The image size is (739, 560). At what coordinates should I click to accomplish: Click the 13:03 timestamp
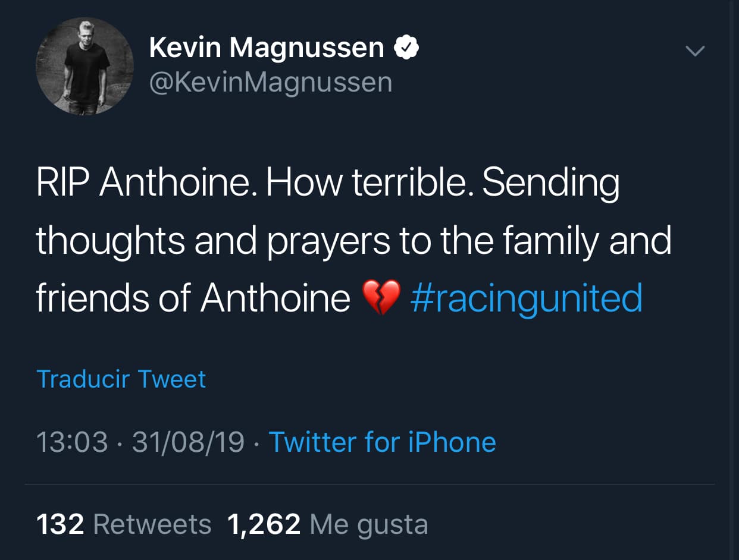click(72, 442)
